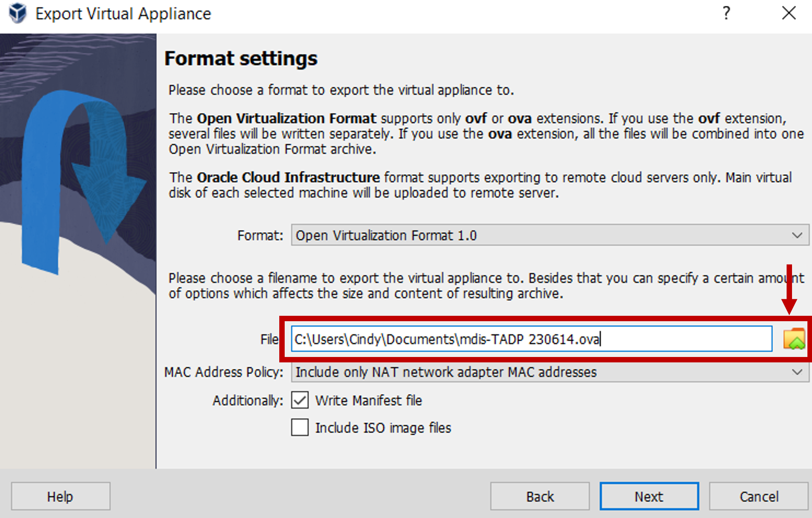Click the Format dropdown arrow chevron
This screenshot has width=812, height=518.
[x=797, y=235]
